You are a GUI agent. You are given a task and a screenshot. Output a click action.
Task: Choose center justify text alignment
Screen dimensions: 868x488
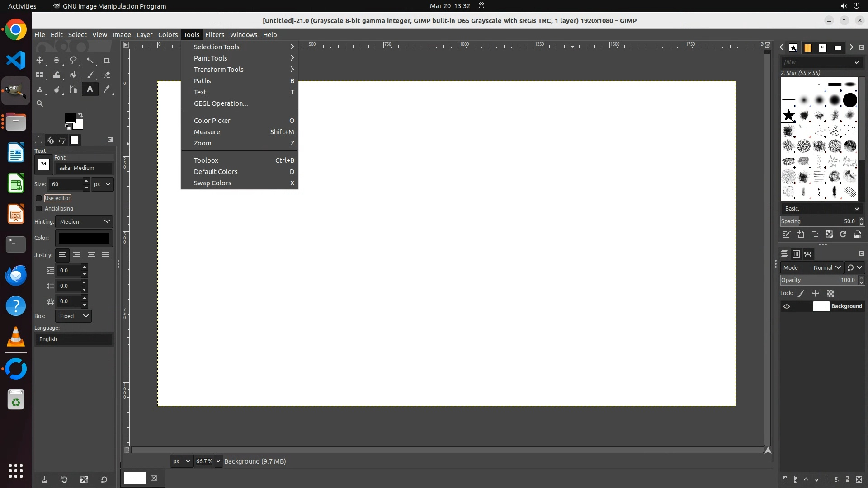pos(91,255)
